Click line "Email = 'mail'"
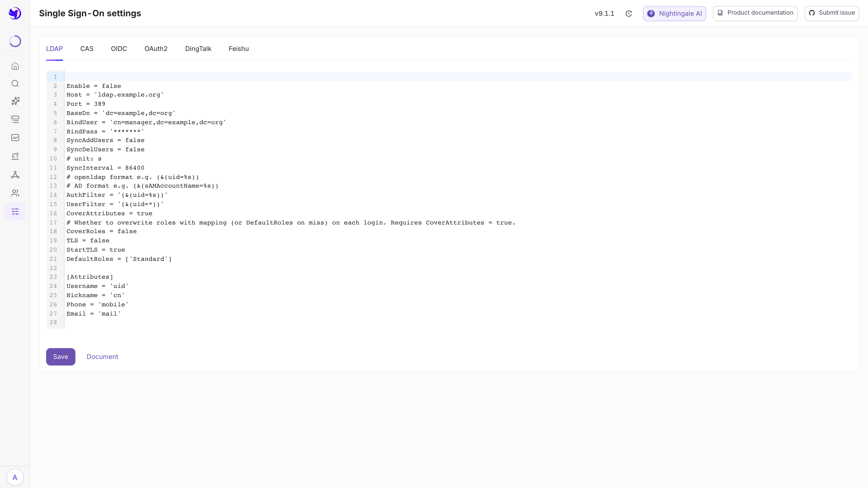Image resolution: width=868 pixels, height=488 pixels. pos(94,314)
